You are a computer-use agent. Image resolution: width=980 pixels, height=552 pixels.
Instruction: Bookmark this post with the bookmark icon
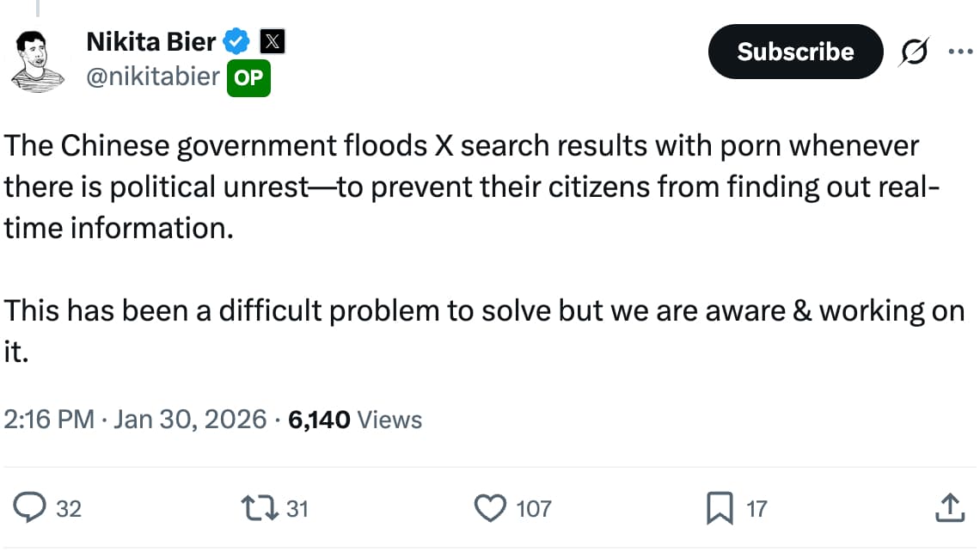click(719, 508)
